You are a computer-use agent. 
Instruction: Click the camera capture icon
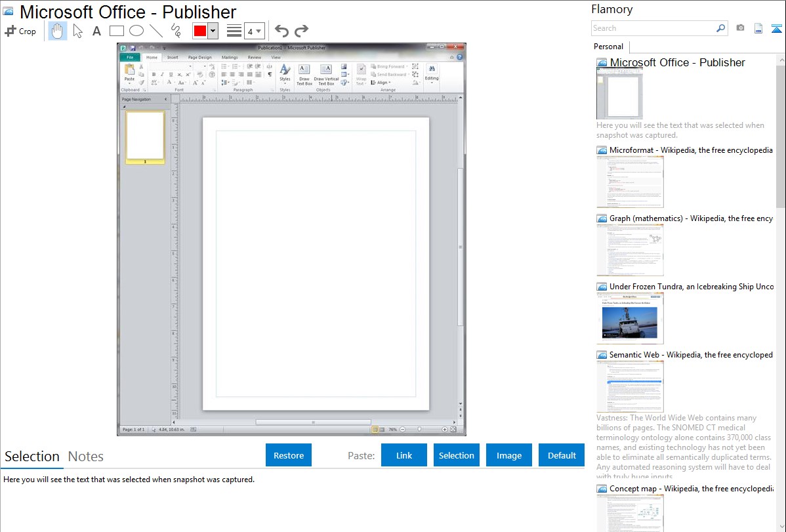740,28
